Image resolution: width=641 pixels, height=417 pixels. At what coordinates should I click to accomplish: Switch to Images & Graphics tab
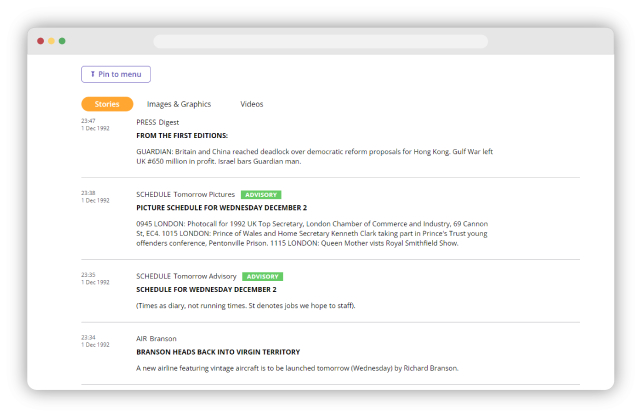[x=179, y=104]
